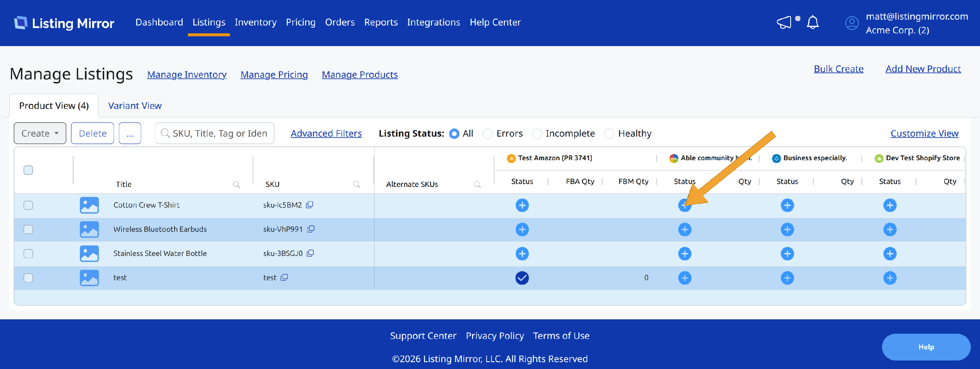
Task: Open the test product image thumbnail
Action: 89,278
